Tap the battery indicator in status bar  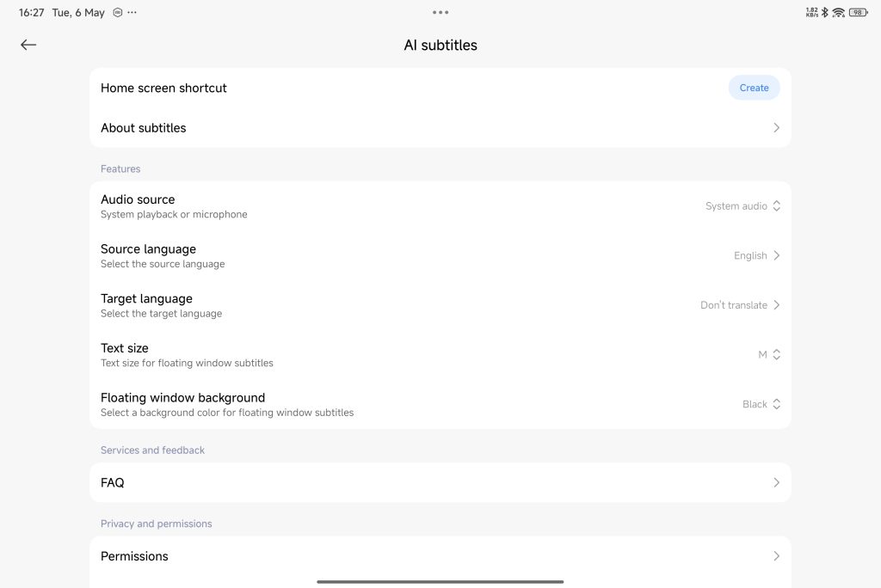point(858,13)
